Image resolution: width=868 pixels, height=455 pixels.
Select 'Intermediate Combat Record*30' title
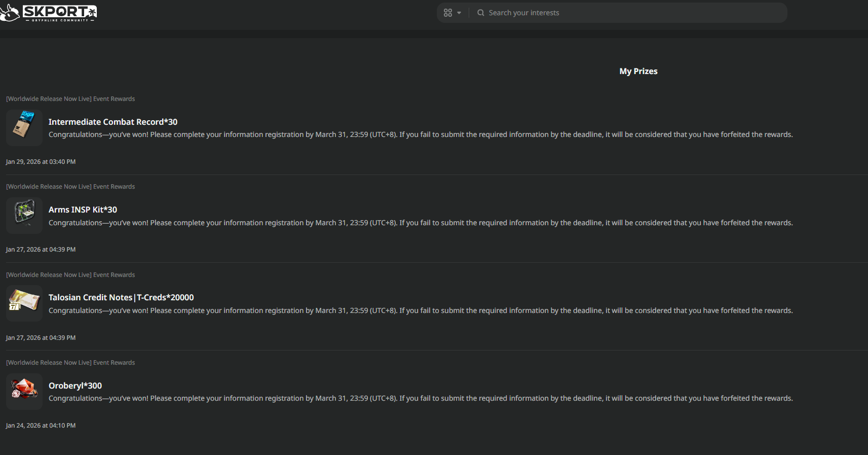(113, 122)
